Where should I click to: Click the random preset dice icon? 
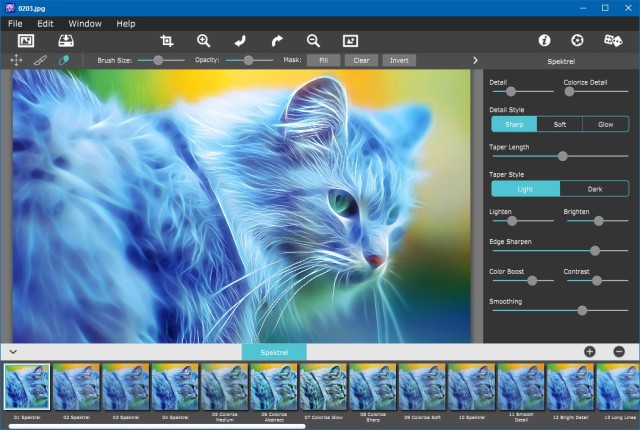pos(612,41)
